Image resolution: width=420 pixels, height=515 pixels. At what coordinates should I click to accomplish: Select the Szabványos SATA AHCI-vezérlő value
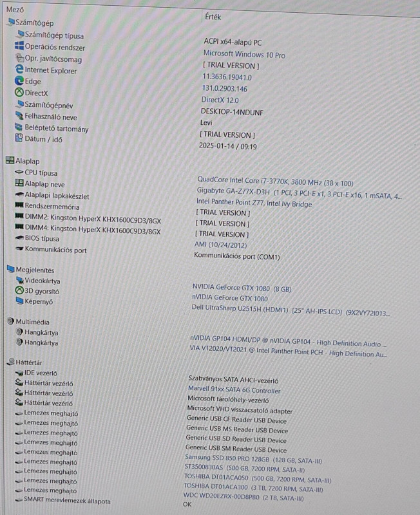233,380
